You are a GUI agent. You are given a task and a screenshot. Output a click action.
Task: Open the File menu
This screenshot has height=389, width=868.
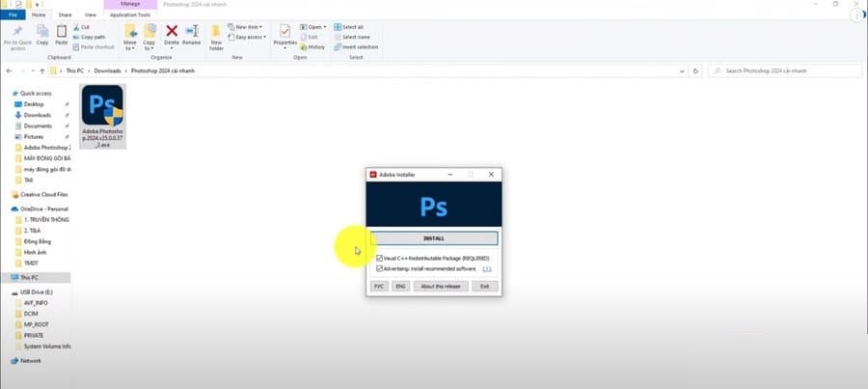pos(13,15)
